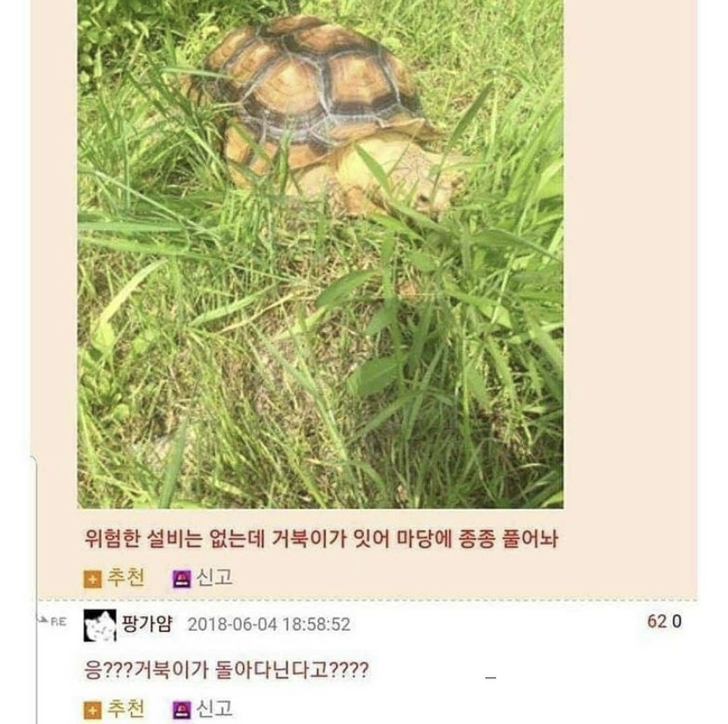Click the purple siren report icon under the turtle post
Viewport: 728px width, 724px height.
181,579
